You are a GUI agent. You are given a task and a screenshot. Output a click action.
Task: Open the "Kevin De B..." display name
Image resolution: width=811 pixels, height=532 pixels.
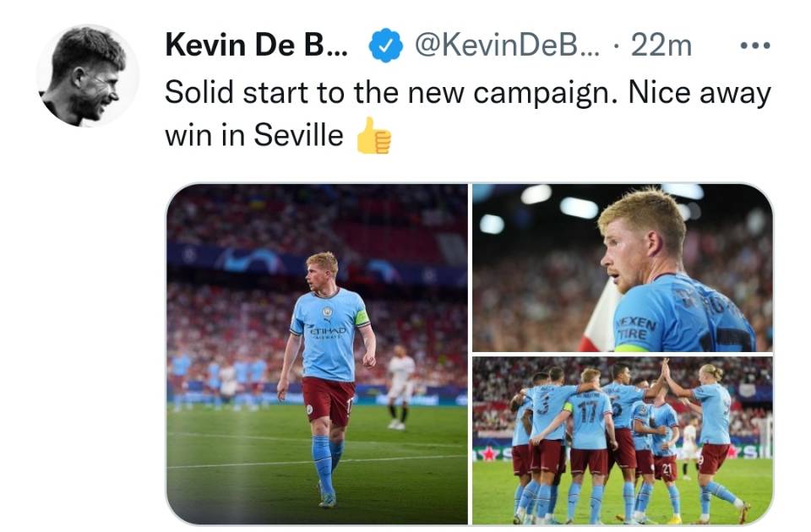tap(257, 45)
